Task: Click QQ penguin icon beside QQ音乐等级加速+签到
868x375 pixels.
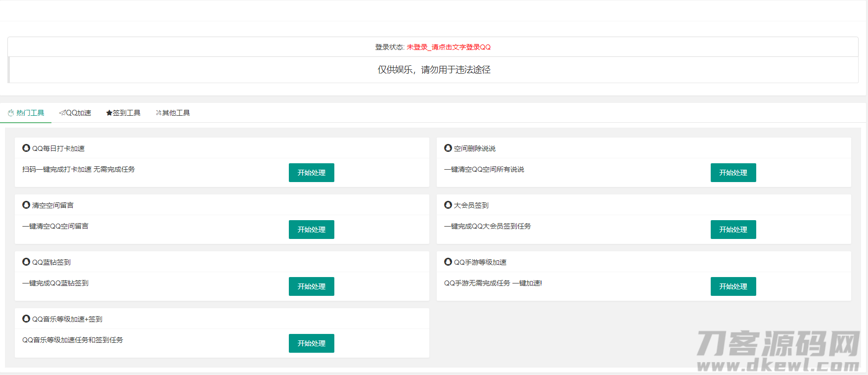Action: point(26,319)
